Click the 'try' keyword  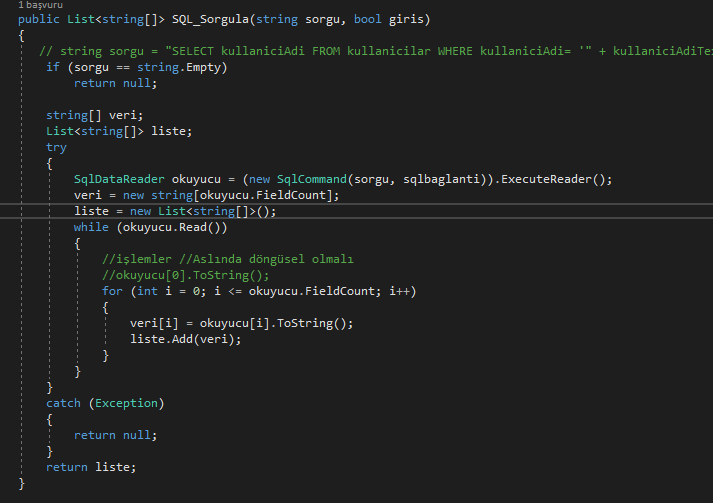56,147
